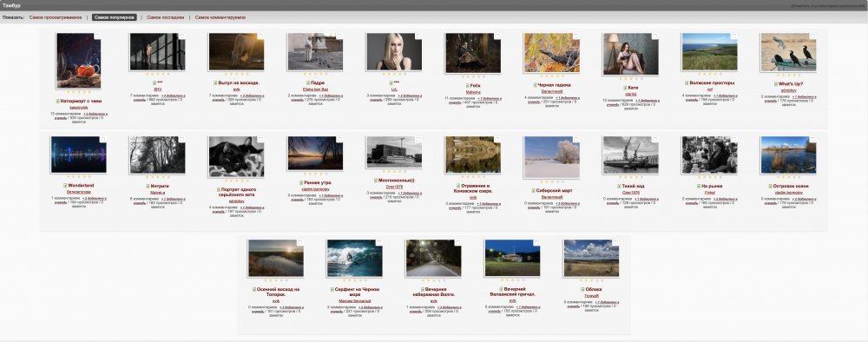Check the box on 'Катя' thumbnail
This screenshot has width=868, height=342.
[x=654, y=36]
